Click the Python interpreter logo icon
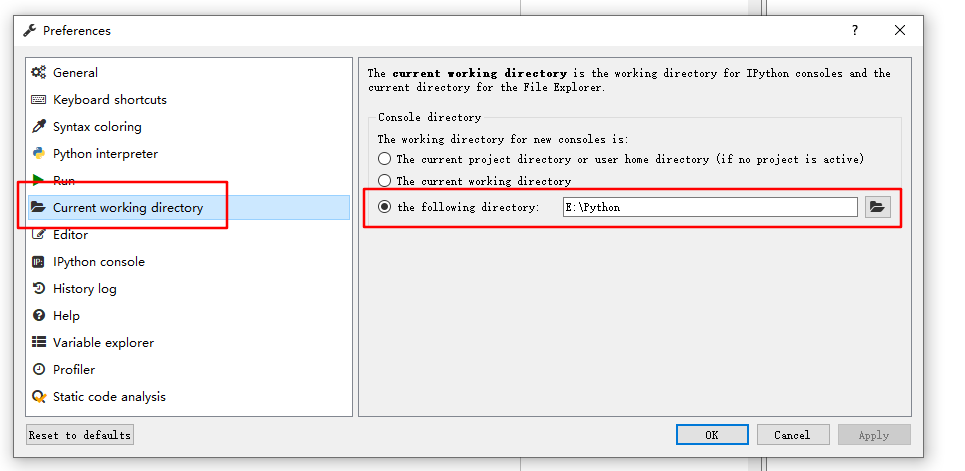 click(x=39, y=153)
